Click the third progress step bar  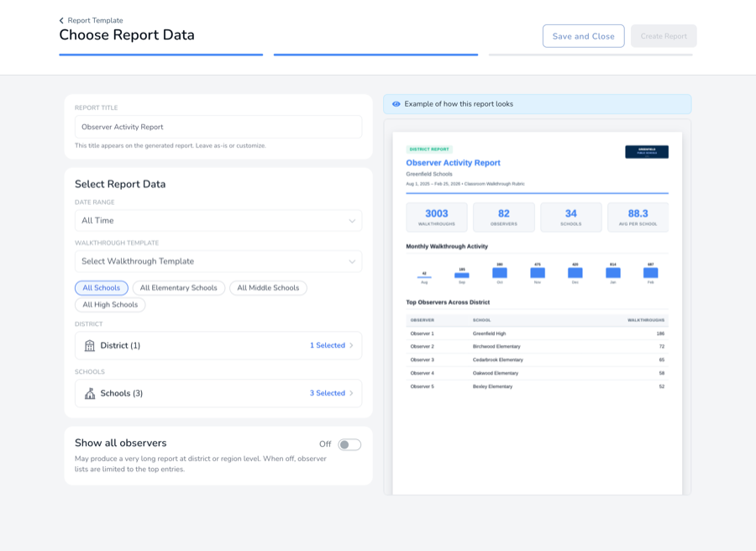(x=591, y=55)
